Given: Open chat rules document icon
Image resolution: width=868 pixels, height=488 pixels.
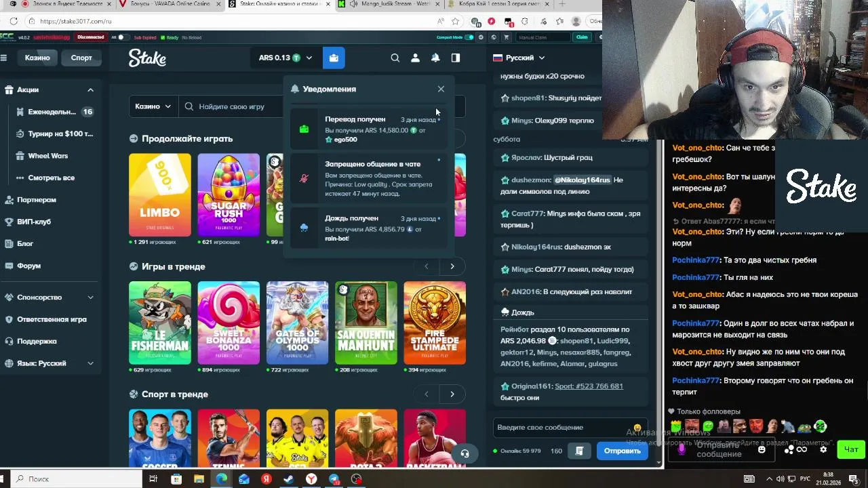Looking at the screenshot, I should coord(579,451).
